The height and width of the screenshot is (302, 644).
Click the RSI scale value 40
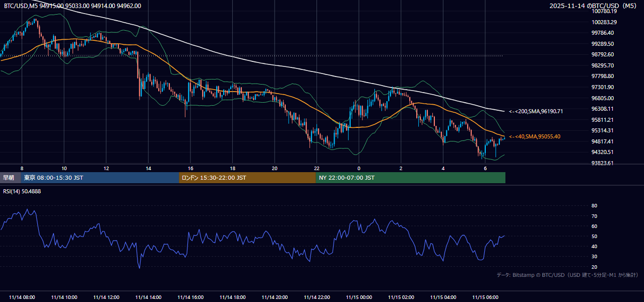tap(595, 246)
